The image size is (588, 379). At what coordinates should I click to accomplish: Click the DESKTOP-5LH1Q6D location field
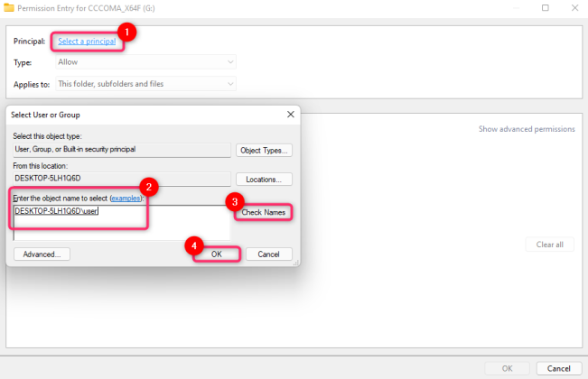[122, 179]
